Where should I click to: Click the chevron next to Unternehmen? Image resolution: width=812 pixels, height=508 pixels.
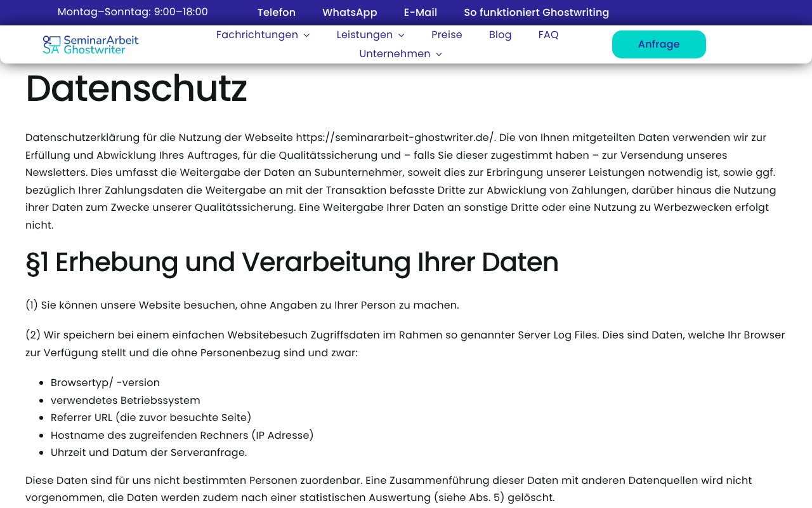click(x=438, y=55)
